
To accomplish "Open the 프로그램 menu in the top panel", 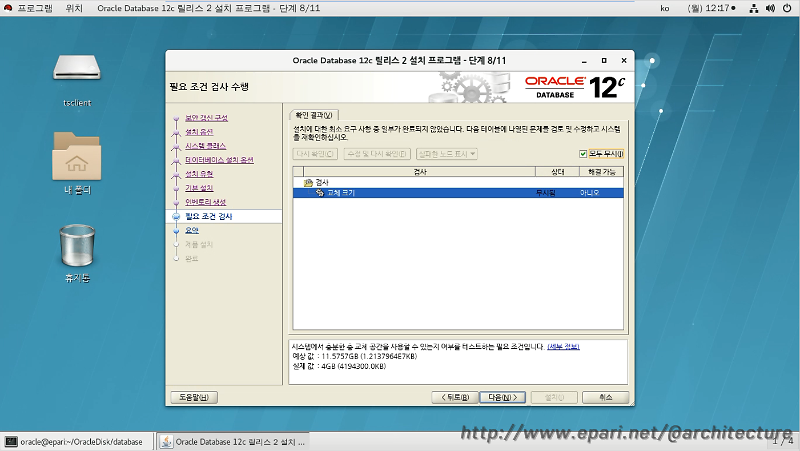I will coord(35,8).
